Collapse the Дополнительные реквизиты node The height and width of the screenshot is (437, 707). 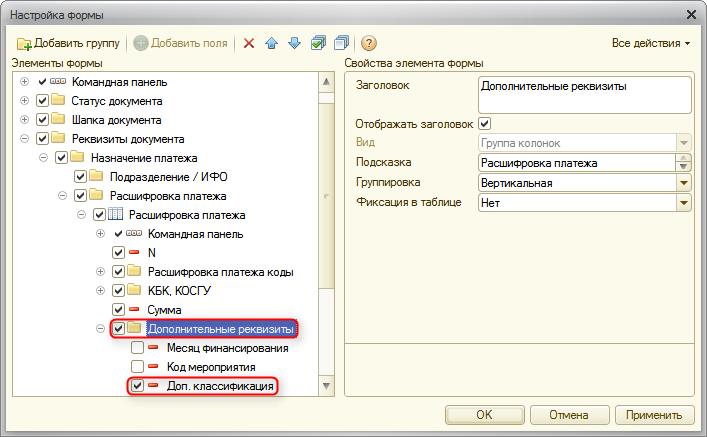101,329
